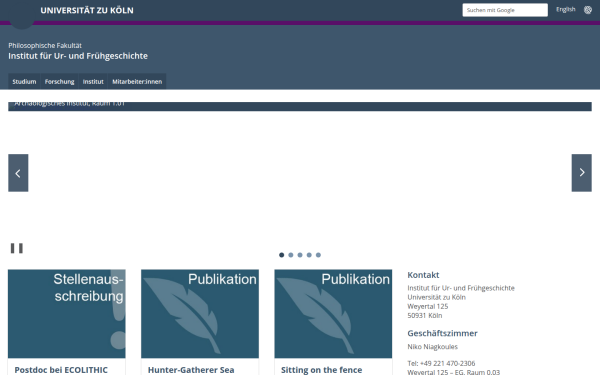Viewport: 600px width, 375px height.
Task: Advance to the next slide arrow
Action: point(582,173)
